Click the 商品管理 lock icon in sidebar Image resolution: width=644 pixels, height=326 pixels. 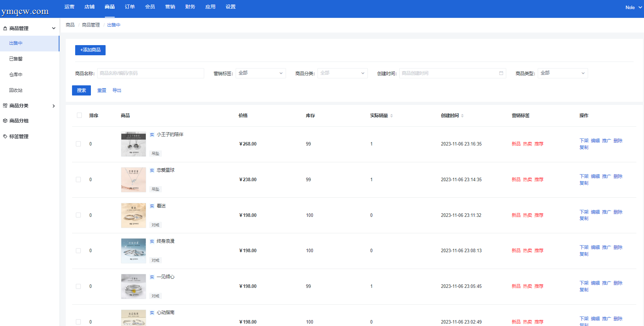[5, 28]
